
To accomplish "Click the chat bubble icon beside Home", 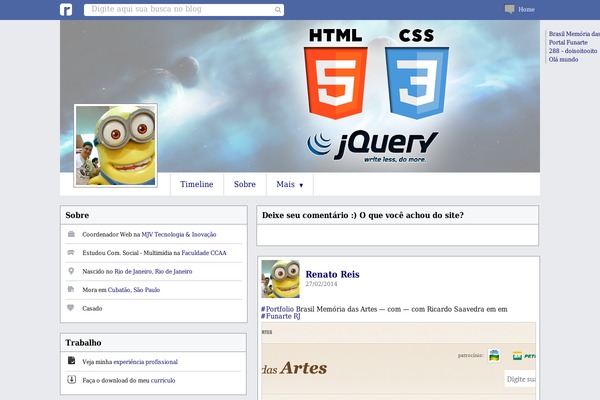I will tap(509, 9).
